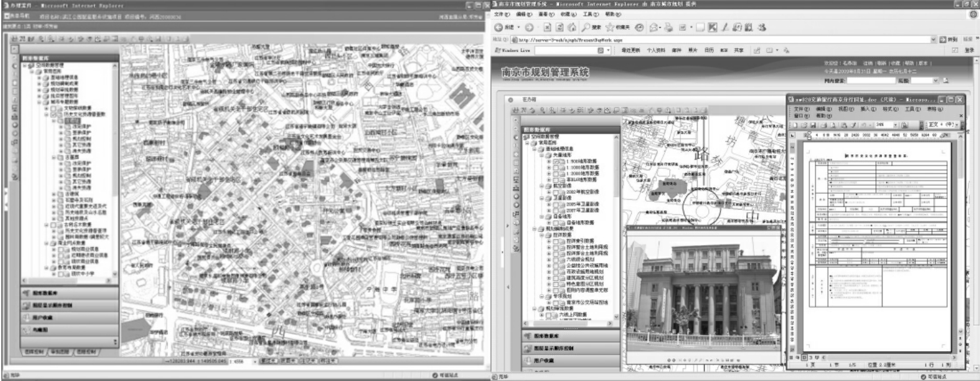Open the IE 搜索 search magnifier

585,28
